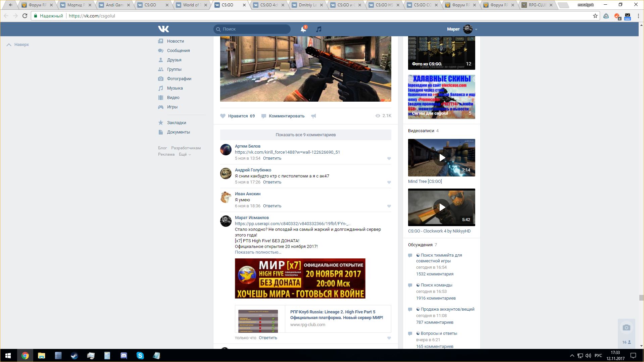Open the РПГ-Клуб Russia link preview
Viewport: 644px width, 362px height.
313,319
